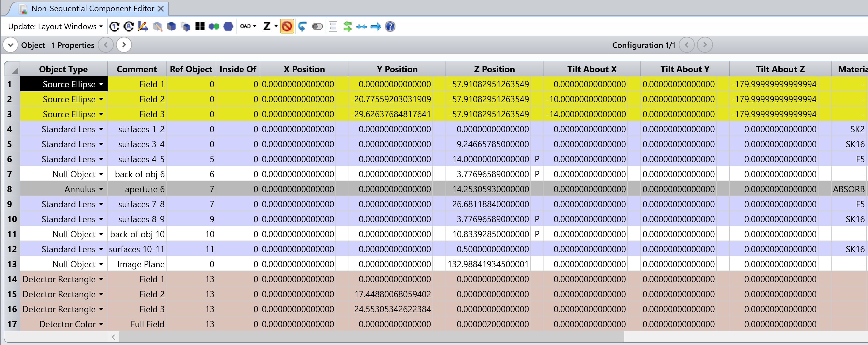Click Y Position cell -20.77559203031909
The image size is (868, 345).
pyautogui.click(x=391, y=99)
